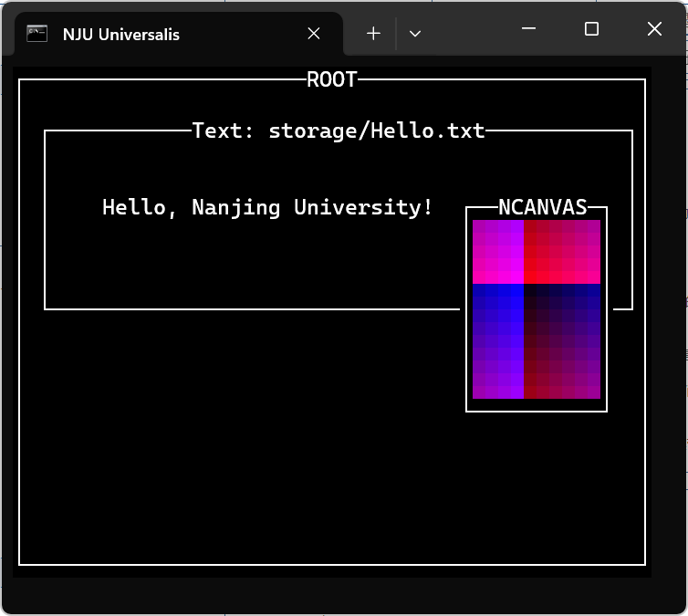Select the storage/Hello.txt panel title

[x=339, y=131]
